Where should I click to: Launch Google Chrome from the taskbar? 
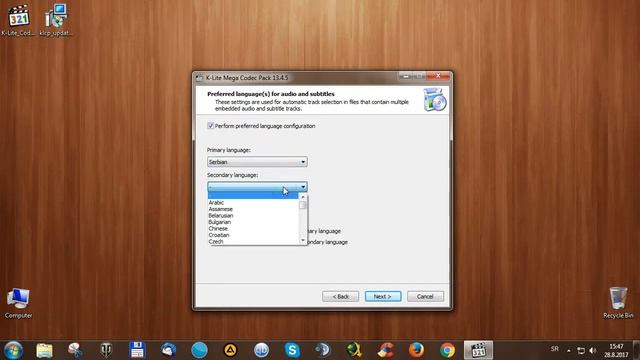coord(447,350)
